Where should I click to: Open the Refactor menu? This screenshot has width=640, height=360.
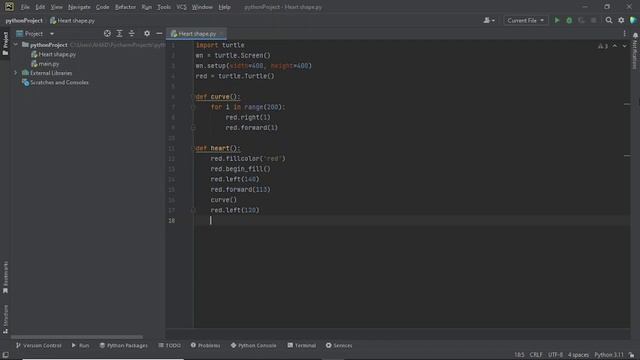[125, 7]
